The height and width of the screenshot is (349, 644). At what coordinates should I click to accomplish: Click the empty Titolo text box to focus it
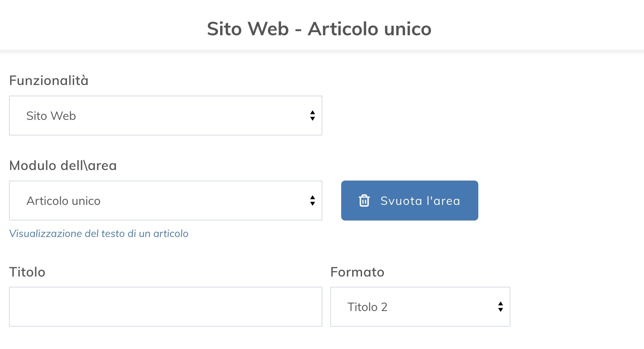(165, 307)
